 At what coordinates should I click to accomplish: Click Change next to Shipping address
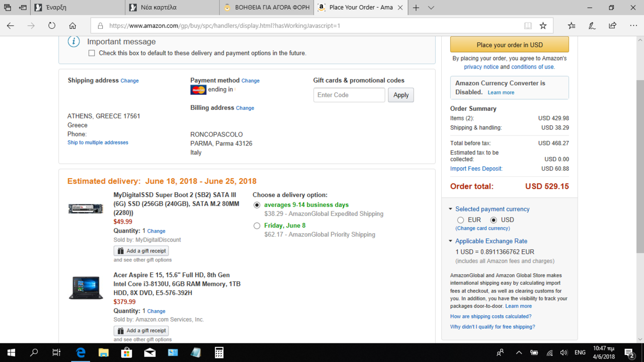pos(130,81)
